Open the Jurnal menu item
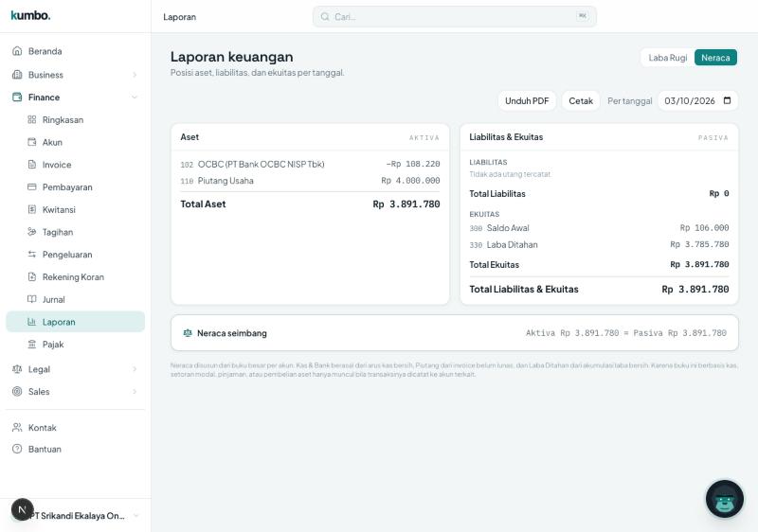Screen dimensions: 758x532 tap(76, 299)
